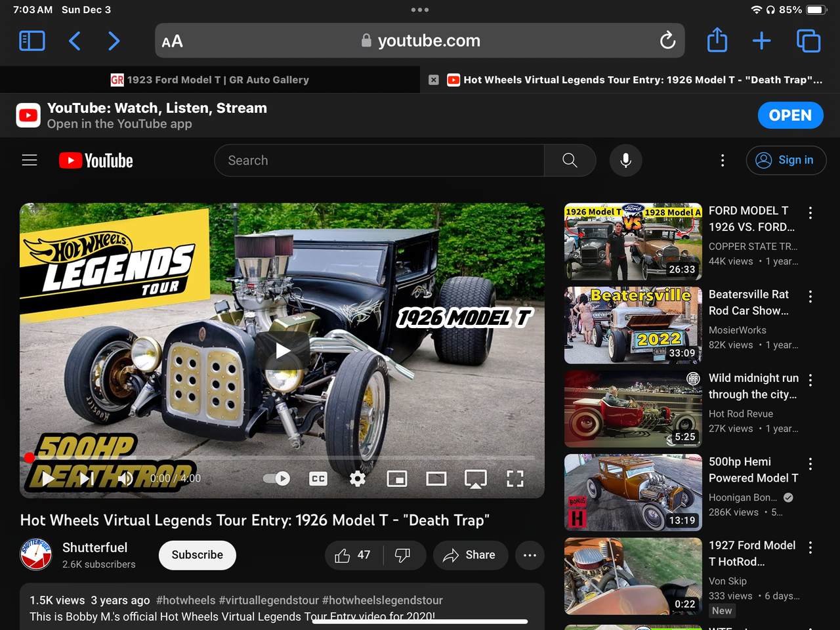
Task: Open YouTube hamburger guide menu
Action: (x=30, y=160)
